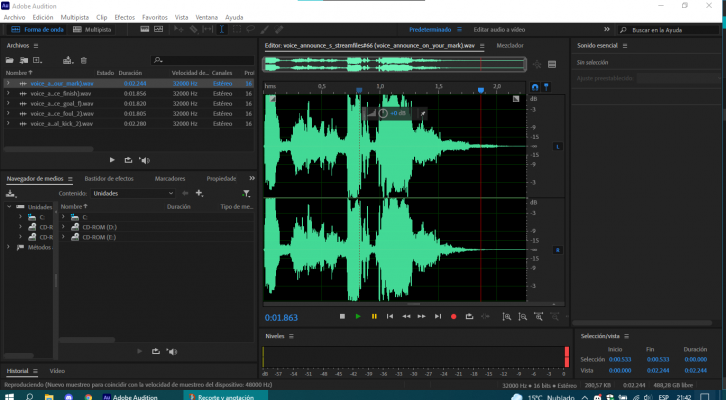The width and height of the screenshot is (726, 400).
Task: Expand voice_a..al_kick_2).wav file row
Action: click(8, 124)
